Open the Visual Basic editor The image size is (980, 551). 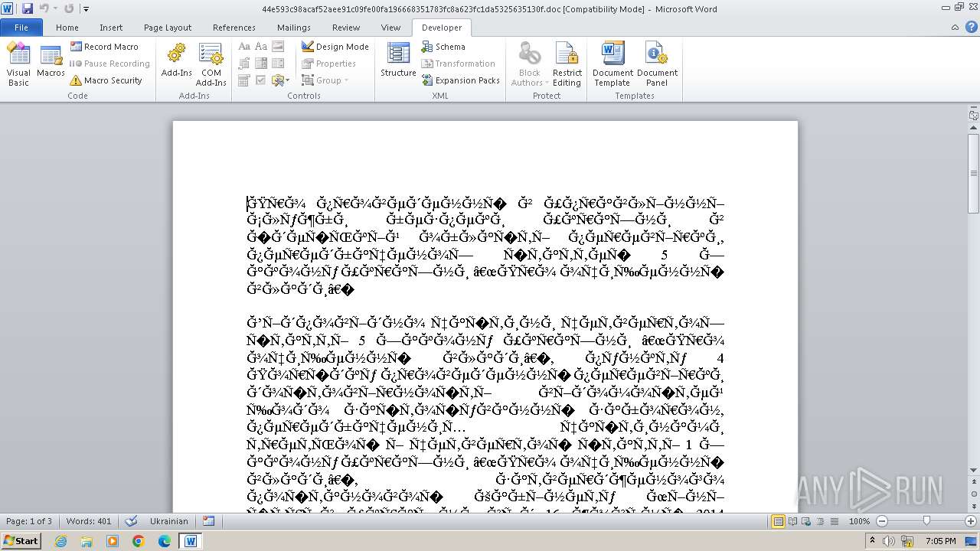[18, 65]
